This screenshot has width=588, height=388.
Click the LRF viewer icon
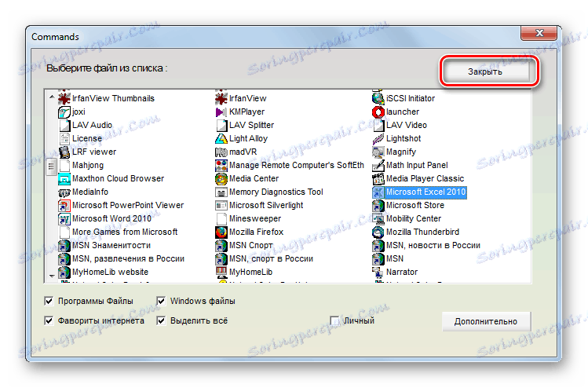pos(64,152)
